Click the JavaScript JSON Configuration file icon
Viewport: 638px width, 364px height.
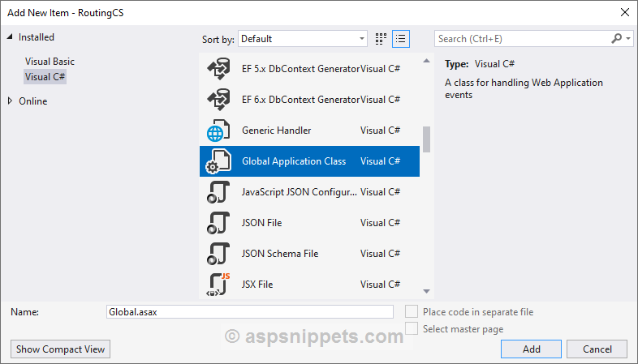[218, 192]
